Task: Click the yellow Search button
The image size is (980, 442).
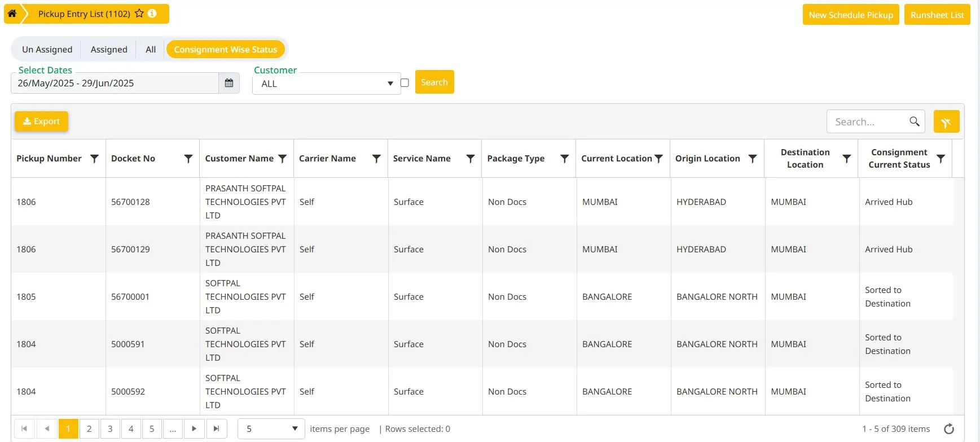Action: pyautogui.click(x=434, y=82)
